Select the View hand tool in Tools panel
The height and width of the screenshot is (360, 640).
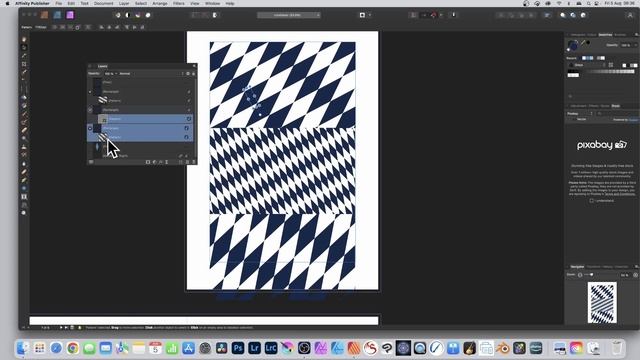click(24, 39)
